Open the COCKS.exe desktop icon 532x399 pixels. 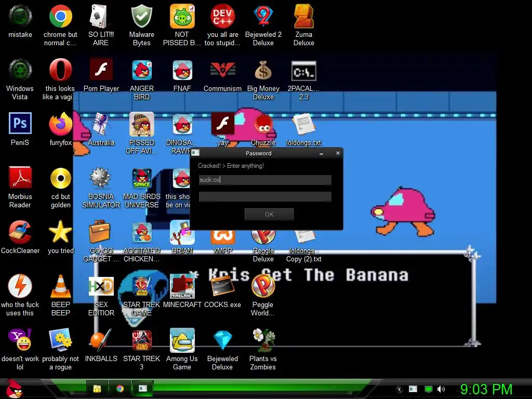tap(222, 287)
